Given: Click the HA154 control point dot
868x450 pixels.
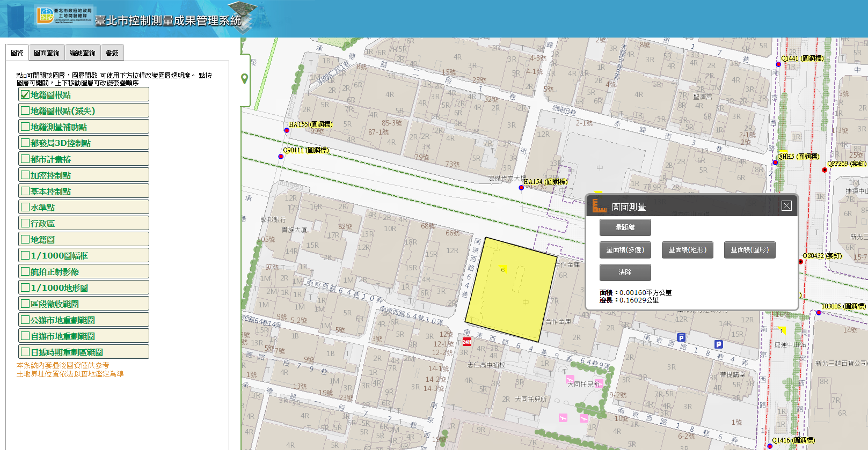Looking at the screenshot, I should coord(521,188).
